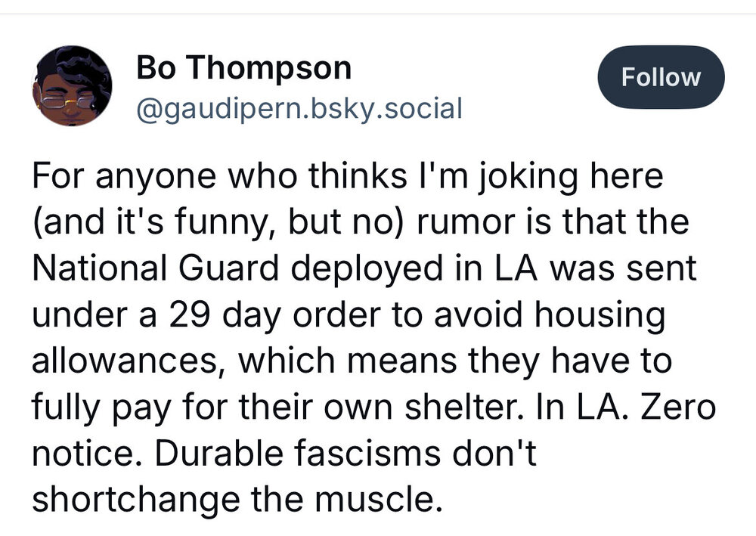Screen dimensions: 756x536
Task: Click the glasses on the avatar image
Action: tap(64, 101)
